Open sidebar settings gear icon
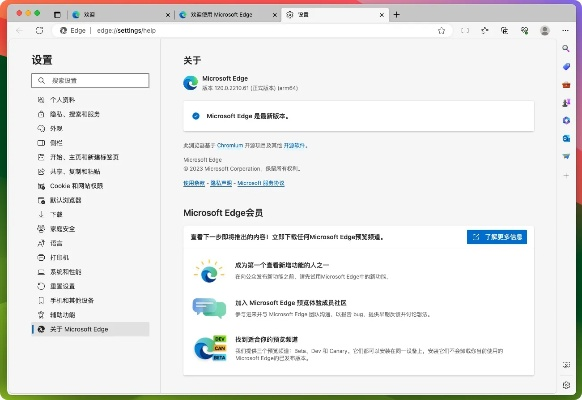This screenshot has width=582, height=400. pos(566,385)
